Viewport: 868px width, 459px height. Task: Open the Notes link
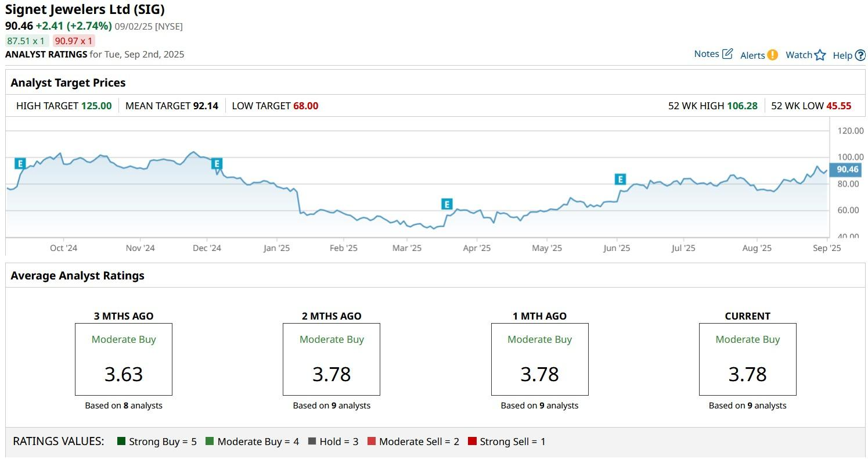(707, 54)
